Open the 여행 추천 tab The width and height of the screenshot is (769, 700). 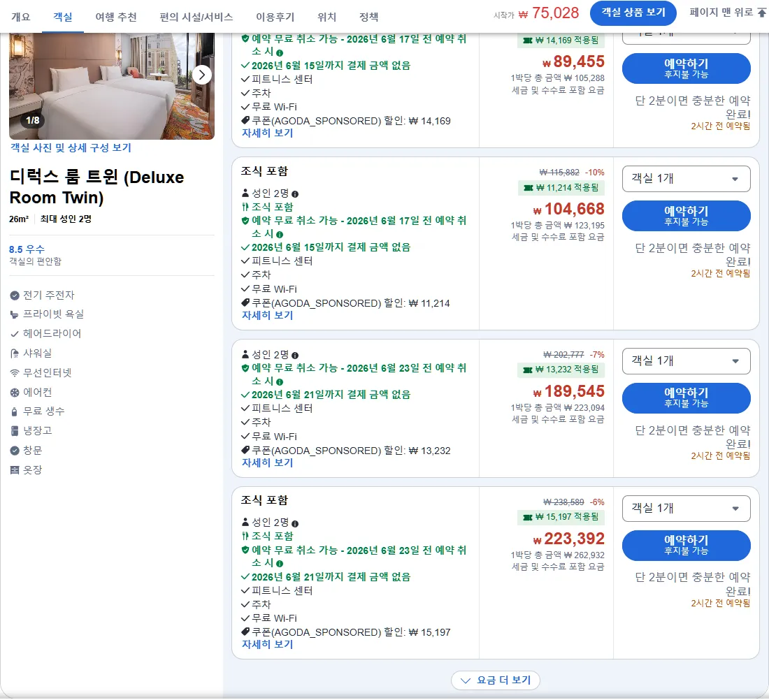click(116, 17)
